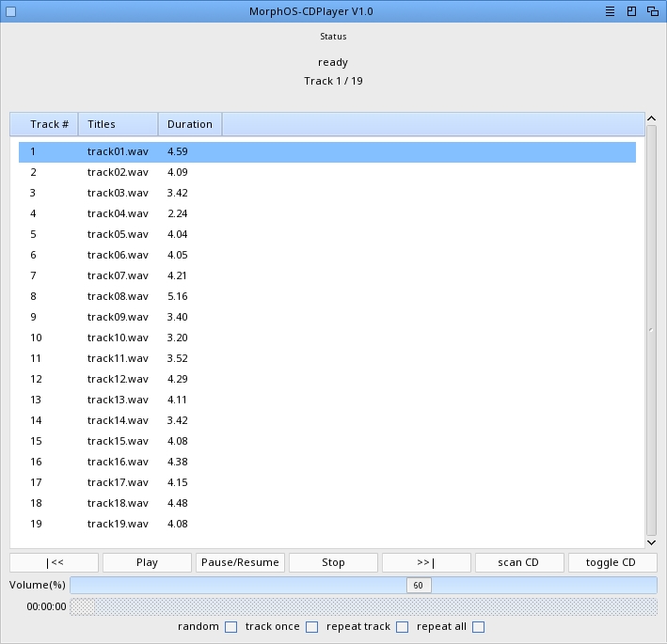Click the playback position progress bar
The image size is (667, 644).
pos(363,606)
